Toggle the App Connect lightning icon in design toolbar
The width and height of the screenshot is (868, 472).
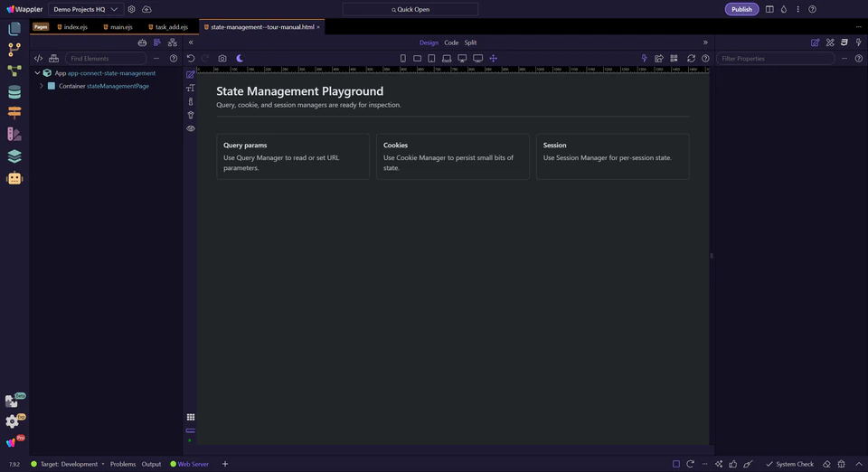(x=644, y=58)
